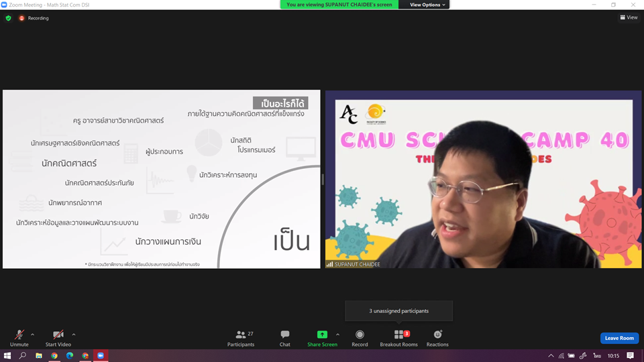The width and height of the screenshot is (644, 362).
Task: Expand share screen options arrow
Action: [337, 334]
